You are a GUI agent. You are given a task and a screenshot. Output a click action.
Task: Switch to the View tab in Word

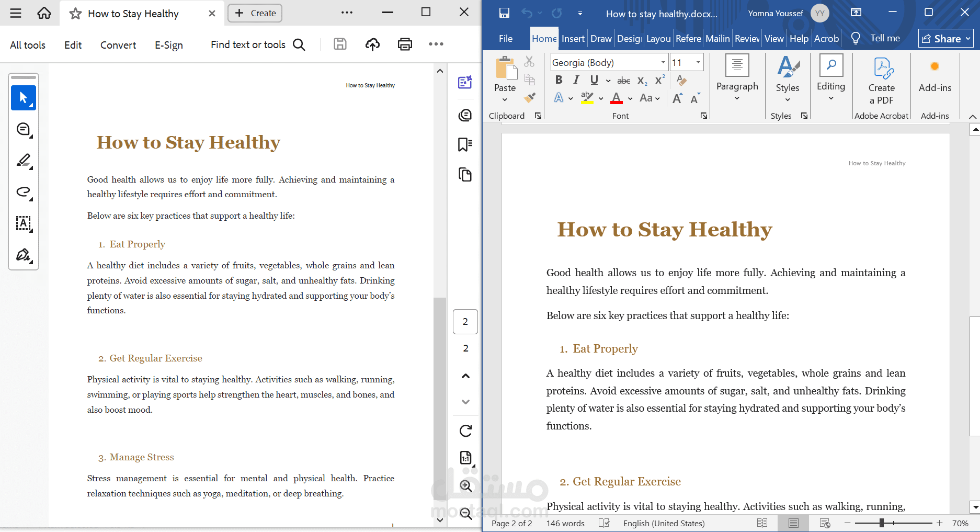point(774,39)
